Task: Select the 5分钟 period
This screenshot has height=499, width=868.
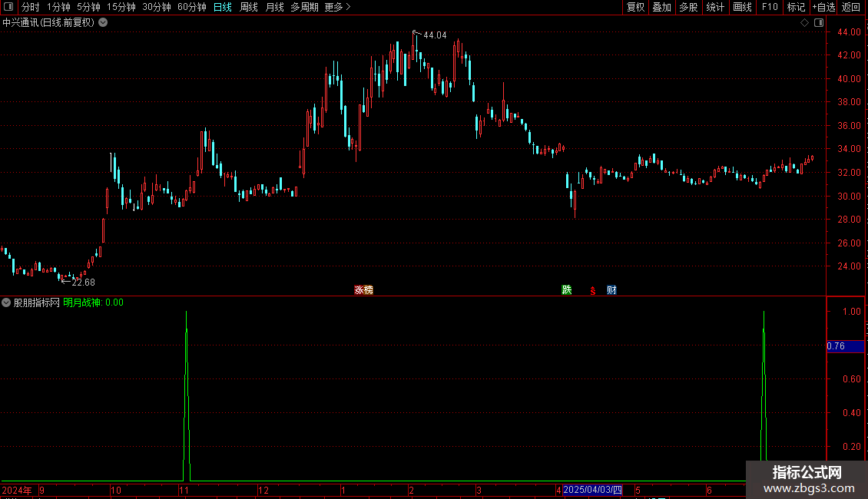Action: pyautogui.click(x=88, y=7)
